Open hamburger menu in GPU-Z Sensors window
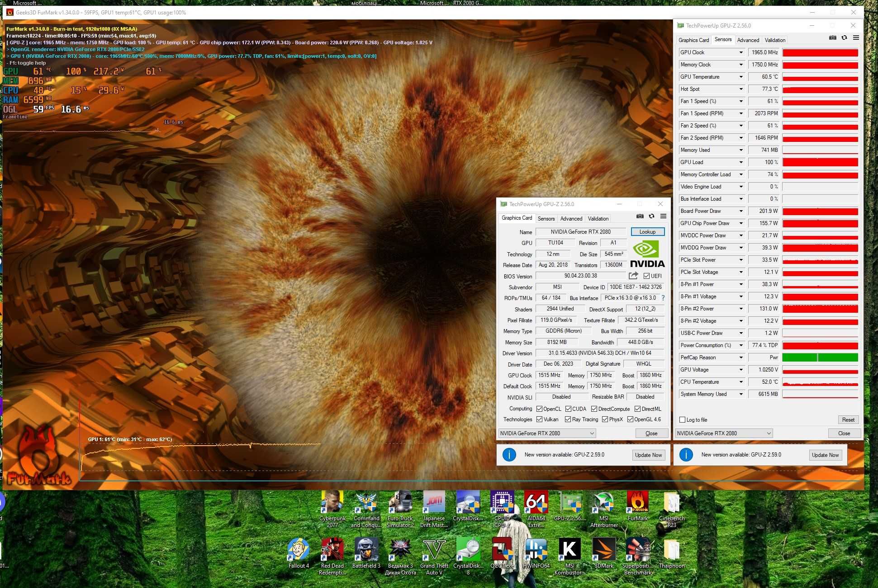The image size is (878, 588). pyautogui.click(x=856, y=38)
